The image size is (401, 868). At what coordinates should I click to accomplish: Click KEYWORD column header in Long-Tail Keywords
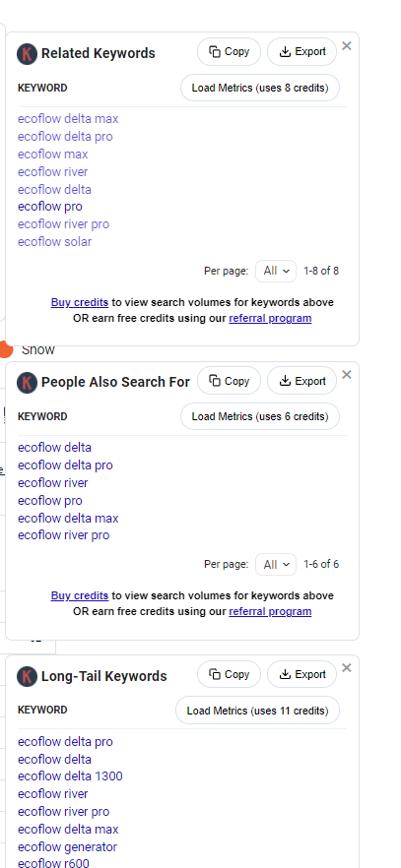click(42, 710)
